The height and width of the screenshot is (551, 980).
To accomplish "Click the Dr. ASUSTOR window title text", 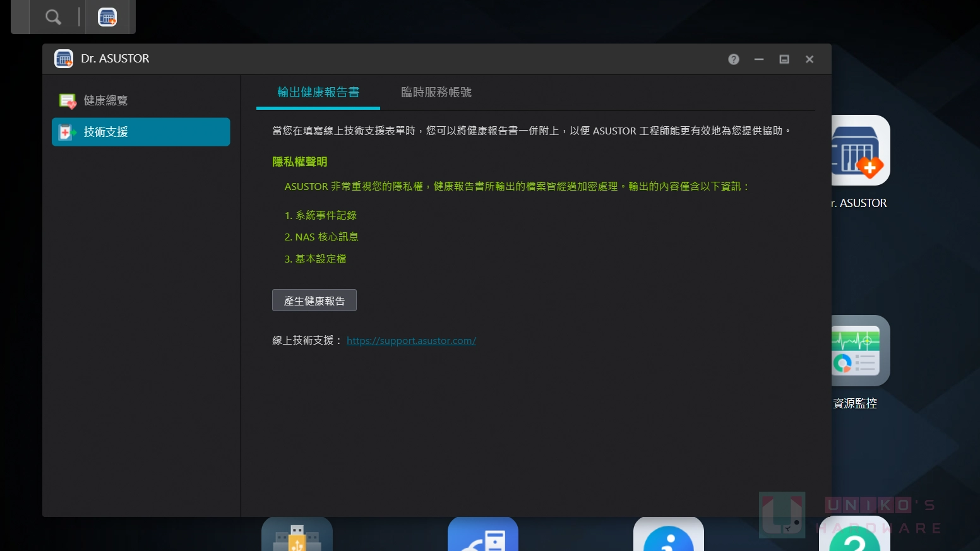I will (x=116, y=59).
